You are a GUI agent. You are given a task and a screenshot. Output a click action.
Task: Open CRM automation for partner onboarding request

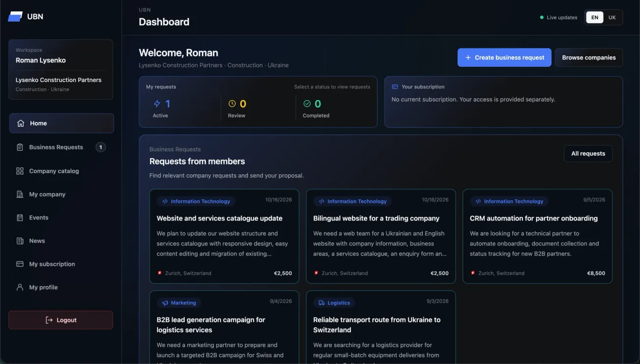point(537,236)
